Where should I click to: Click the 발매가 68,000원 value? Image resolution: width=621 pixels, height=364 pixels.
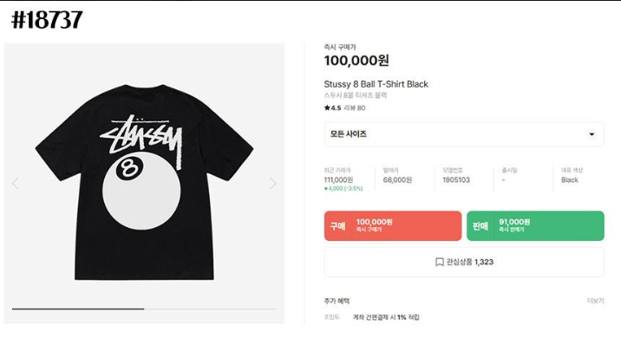(397, 180)
